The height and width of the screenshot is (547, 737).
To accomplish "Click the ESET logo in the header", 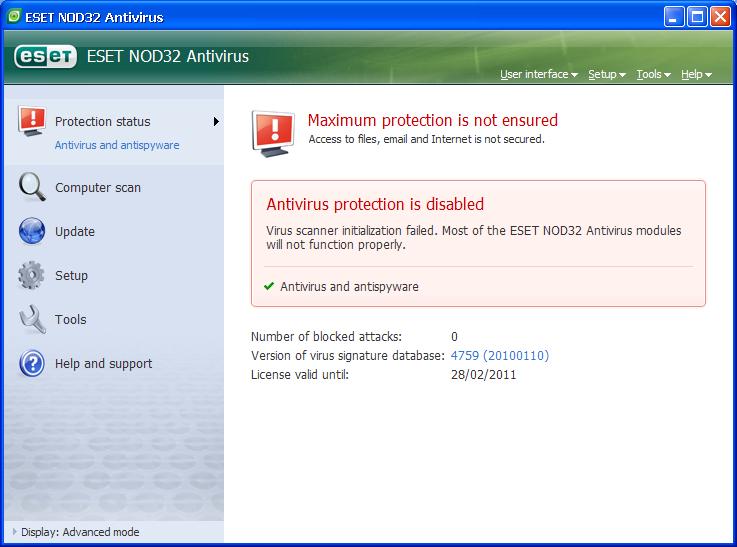I will pos(45,56).
